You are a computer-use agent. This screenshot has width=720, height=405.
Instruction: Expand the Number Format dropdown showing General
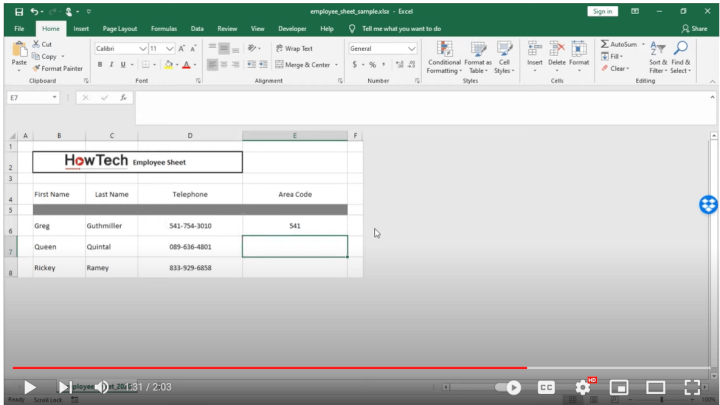412,48
